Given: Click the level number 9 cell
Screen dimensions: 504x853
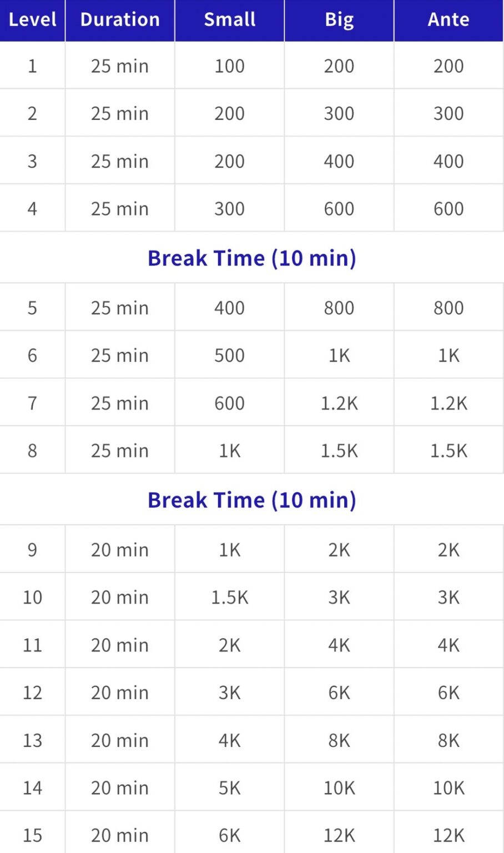Looking at the screenshot, I should pyautogui.click(x=32, y=550).
